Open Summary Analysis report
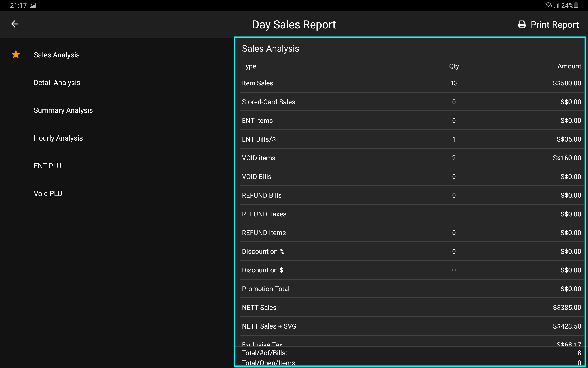 63,110
